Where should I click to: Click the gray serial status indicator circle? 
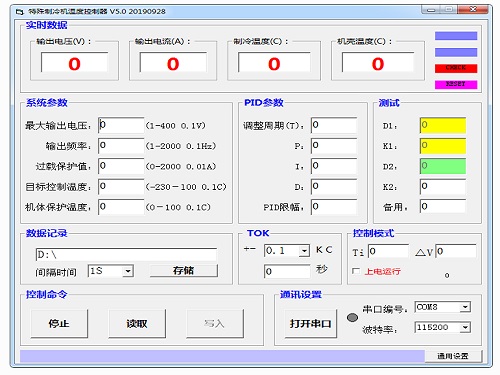coord(352,317)
